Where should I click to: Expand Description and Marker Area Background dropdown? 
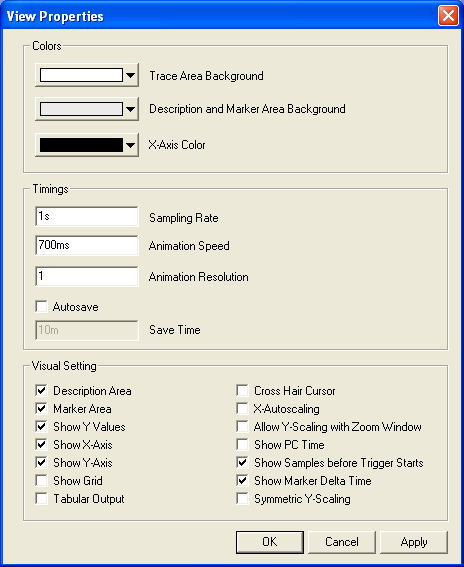coord(130,109)
